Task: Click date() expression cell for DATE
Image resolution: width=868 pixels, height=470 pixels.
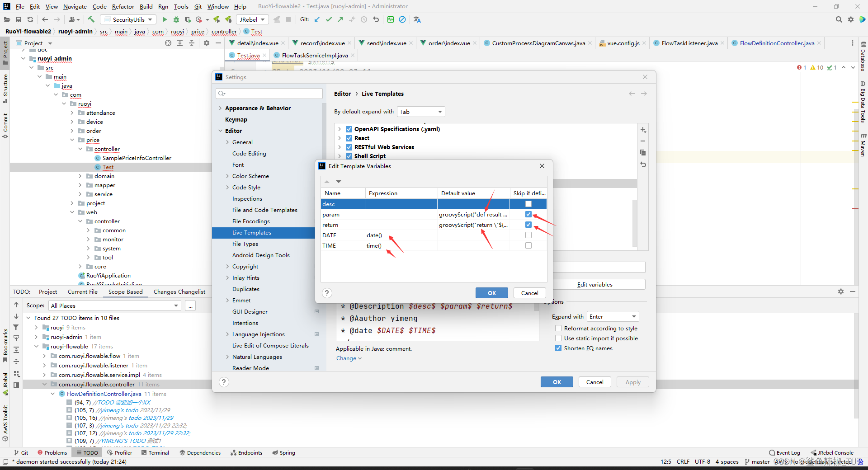Action: (401, 235)
